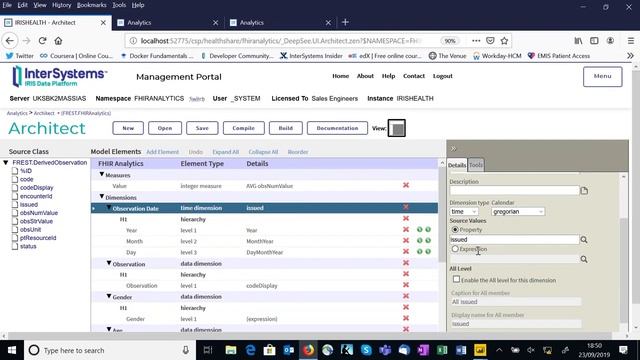Open the Bookmarks menu
Image resolution: width=640 pixels, height=360 pixels.
tap(91, 5)
